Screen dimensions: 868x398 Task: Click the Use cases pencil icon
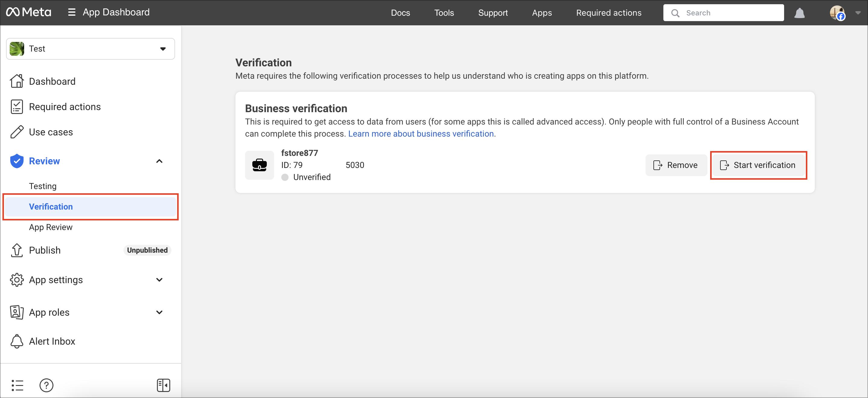17,132
